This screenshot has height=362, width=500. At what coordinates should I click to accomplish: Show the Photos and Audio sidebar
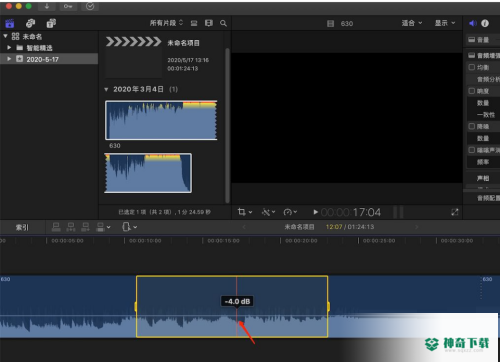click(30, 23)
